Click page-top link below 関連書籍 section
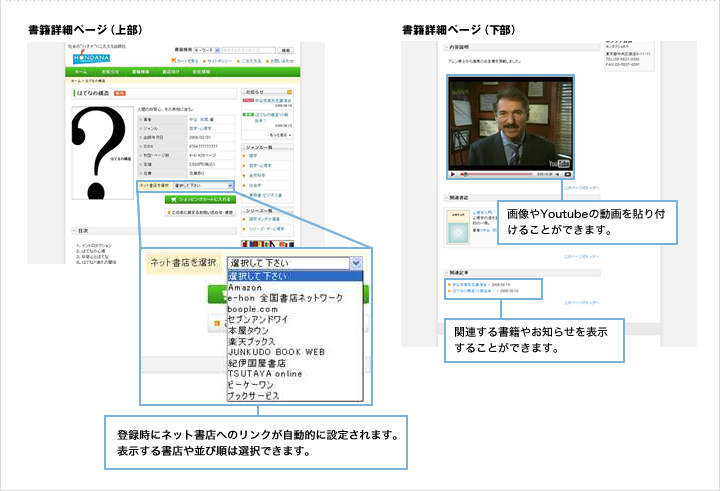 581,257
